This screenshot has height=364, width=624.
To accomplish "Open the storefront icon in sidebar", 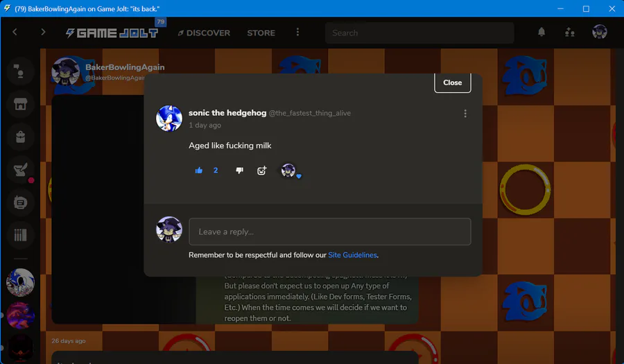I will pos(20,104).
